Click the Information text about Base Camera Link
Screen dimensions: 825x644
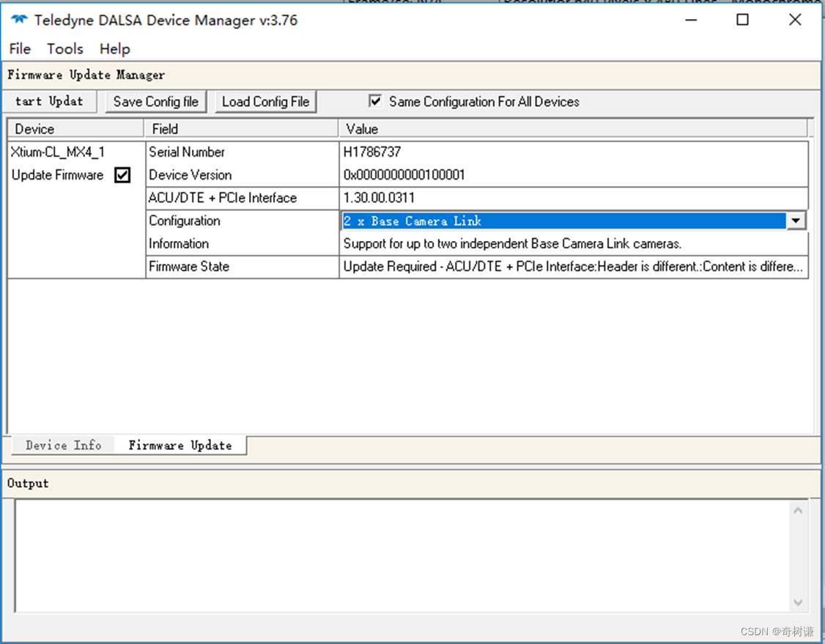point(512,243)
